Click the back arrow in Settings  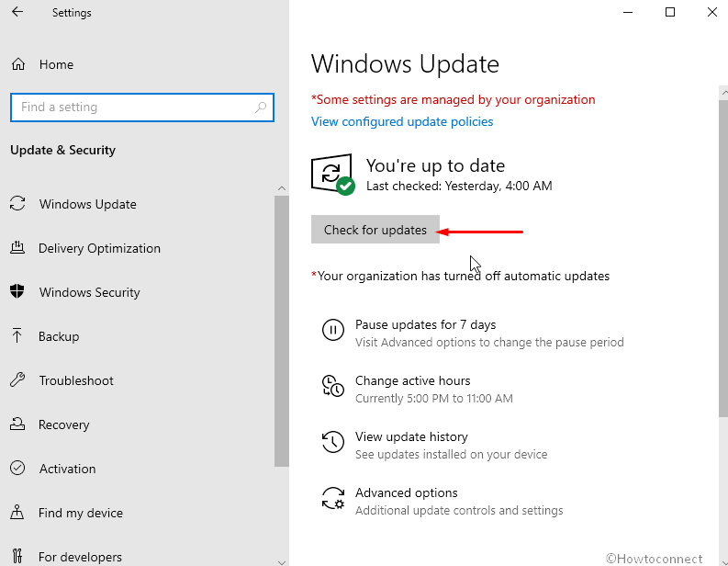tap(17, 12)
